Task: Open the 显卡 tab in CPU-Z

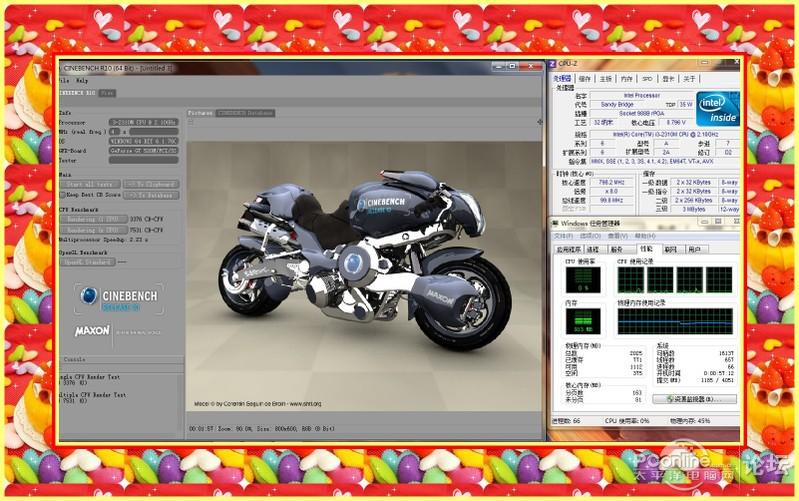Action: (x=668, y=78)
